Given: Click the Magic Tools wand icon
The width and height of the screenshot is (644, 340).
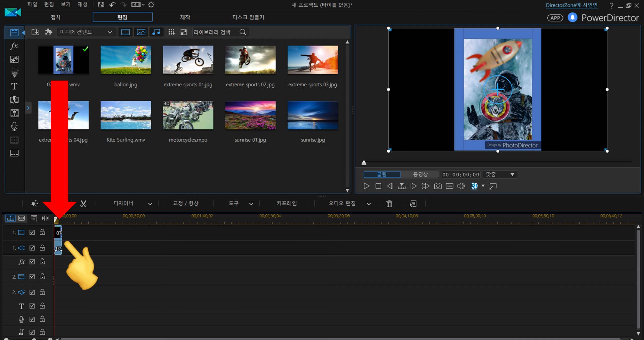Looking at the screenshot, I should (34, 203).
